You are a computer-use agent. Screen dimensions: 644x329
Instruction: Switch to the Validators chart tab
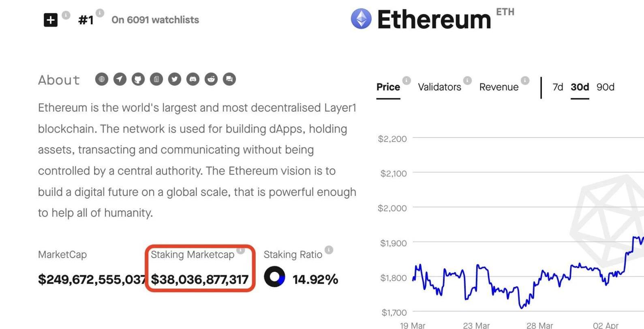[x=439, y=87]
